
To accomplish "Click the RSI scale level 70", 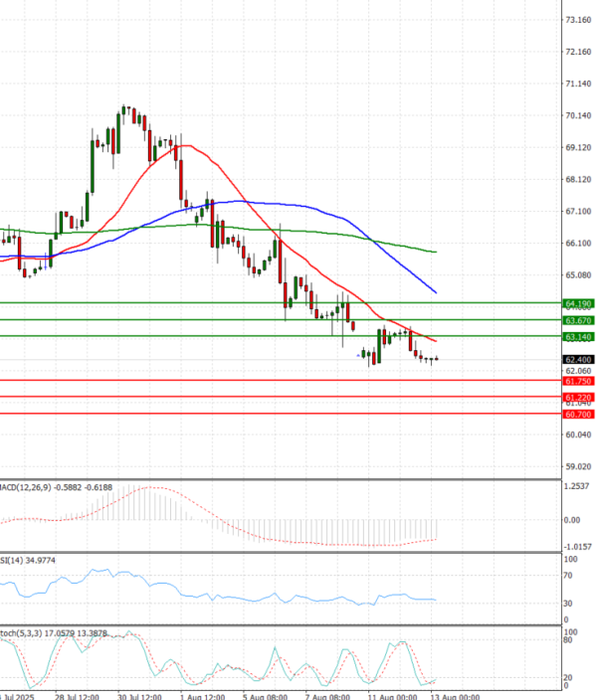I will 568,576.
